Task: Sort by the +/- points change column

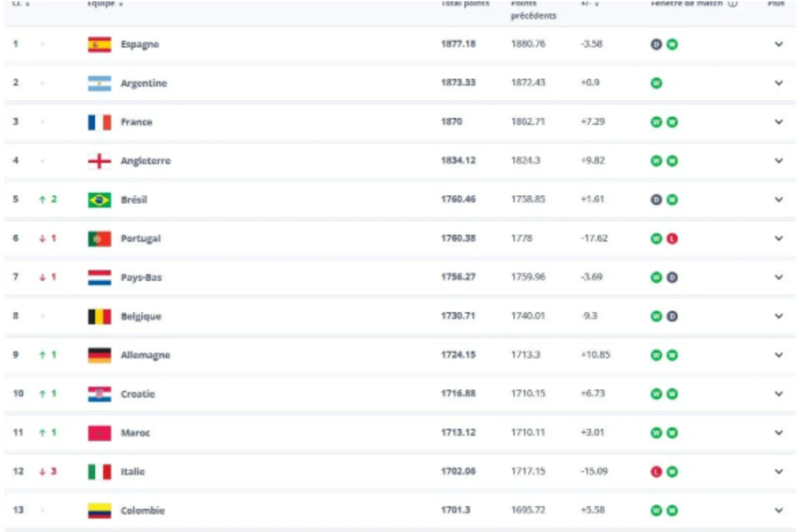Action: pyautogui.click(x=590, y=4)
